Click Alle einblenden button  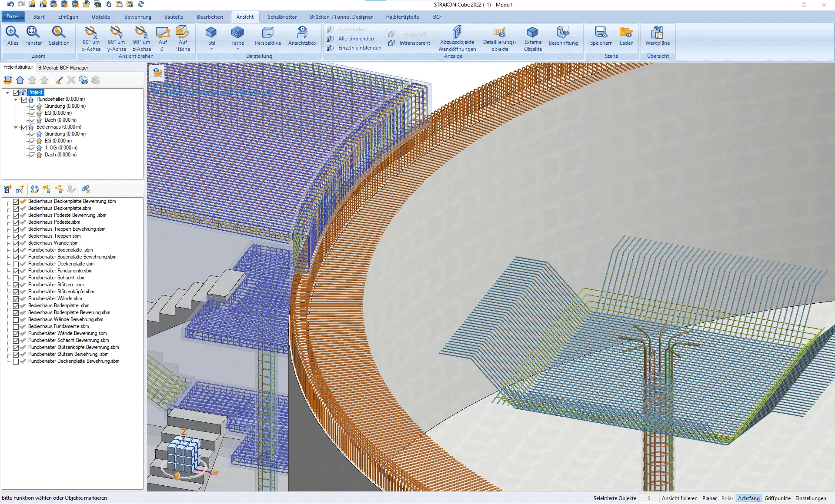(355, 39)
